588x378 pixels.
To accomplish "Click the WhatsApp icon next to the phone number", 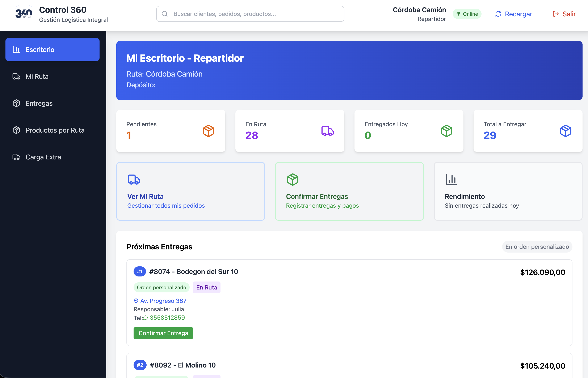I will (x=146, y=318).
